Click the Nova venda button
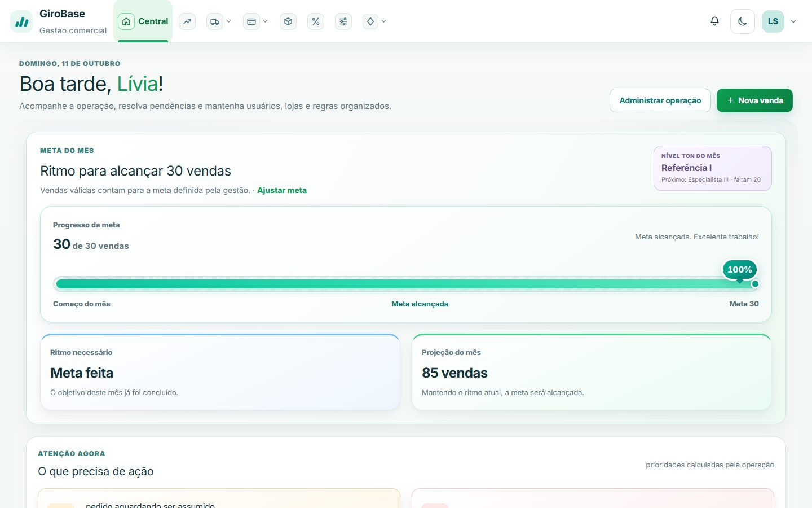This screenshot has width=812, height=508. 754,100
